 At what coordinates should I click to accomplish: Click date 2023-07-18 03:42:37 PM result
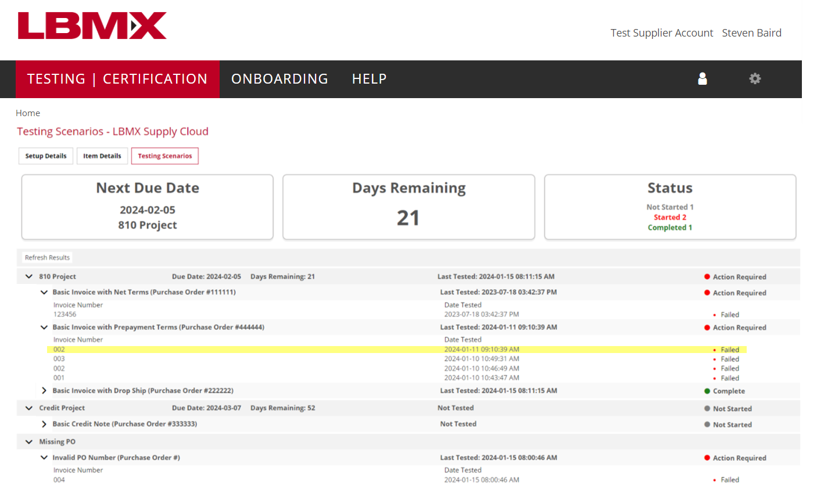(x=482, y=314)
